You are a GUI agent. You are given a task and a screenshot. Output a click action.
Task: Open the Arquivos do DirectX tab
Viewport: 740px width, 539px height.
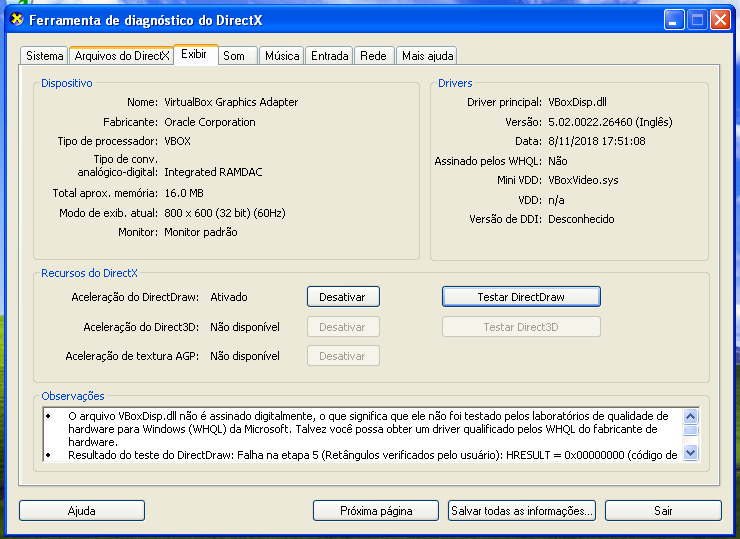122,56
